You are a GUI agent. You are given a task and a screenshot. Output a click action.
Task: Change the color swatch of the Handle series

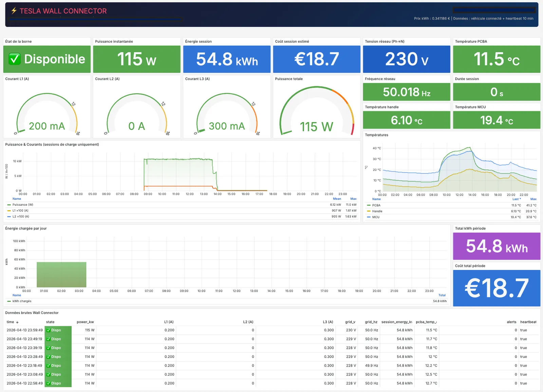[369, 211]
